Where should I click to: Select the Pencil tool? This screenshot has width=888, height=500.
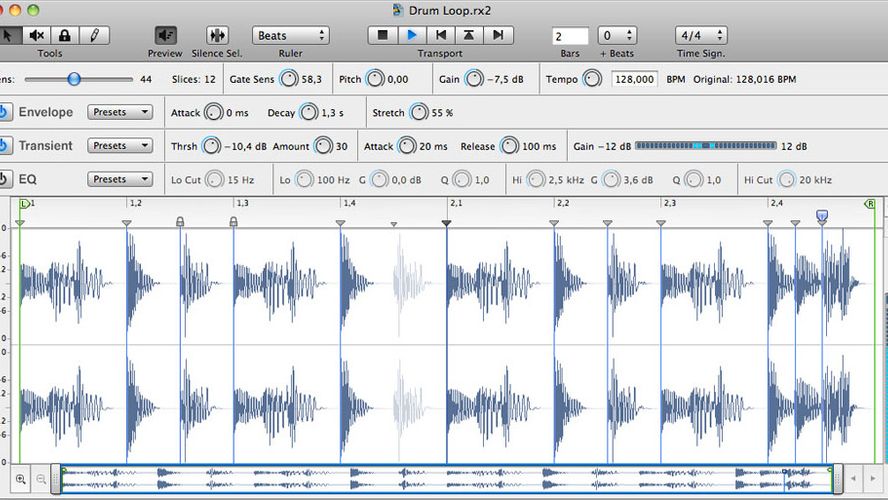pos(95,35)
